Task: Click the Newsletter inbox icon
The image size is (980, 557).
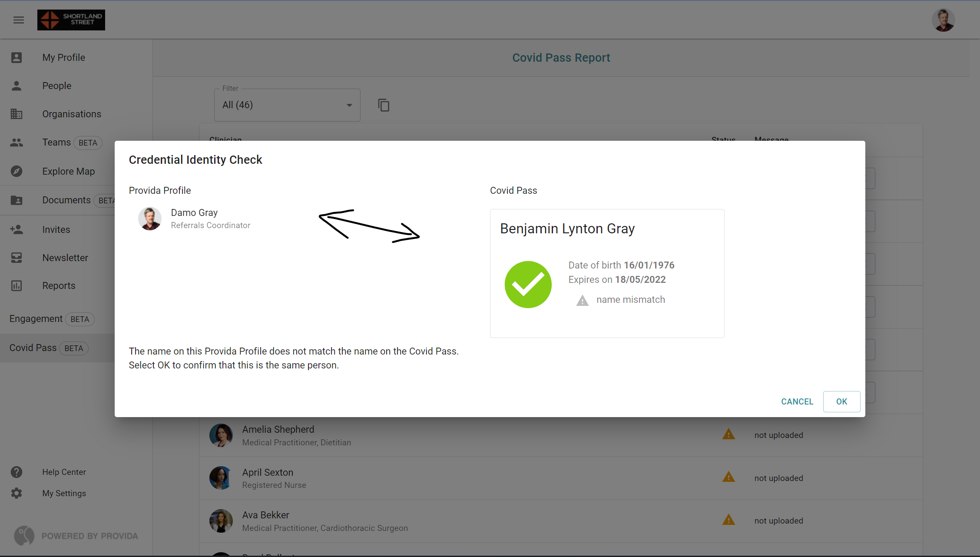Action: click(17, 258)
